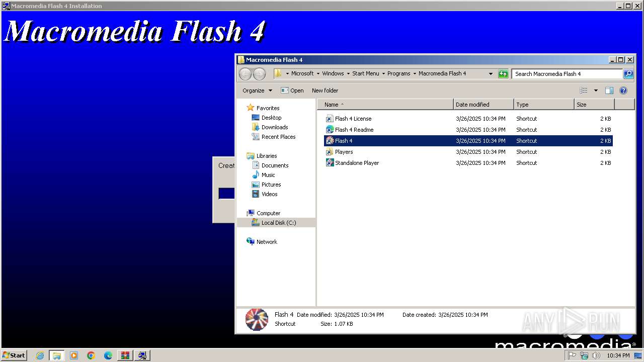Open the Organize dropdown menu
Screen dimensions: 644x362
pos(257,90)
